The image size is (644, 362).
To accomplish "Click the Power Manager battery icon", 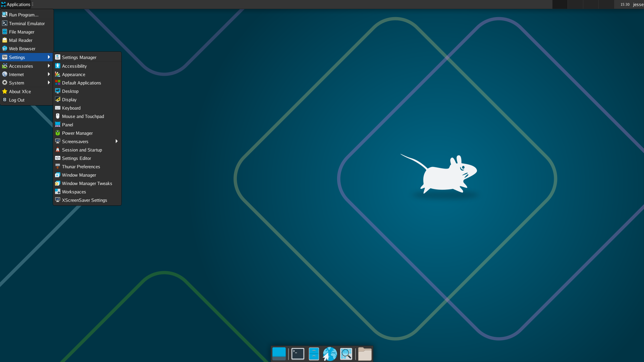I will (x=58, y=133).
